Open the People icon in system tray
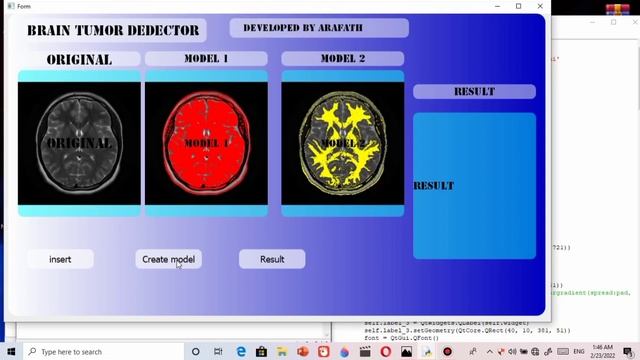 tap(473, 351)
